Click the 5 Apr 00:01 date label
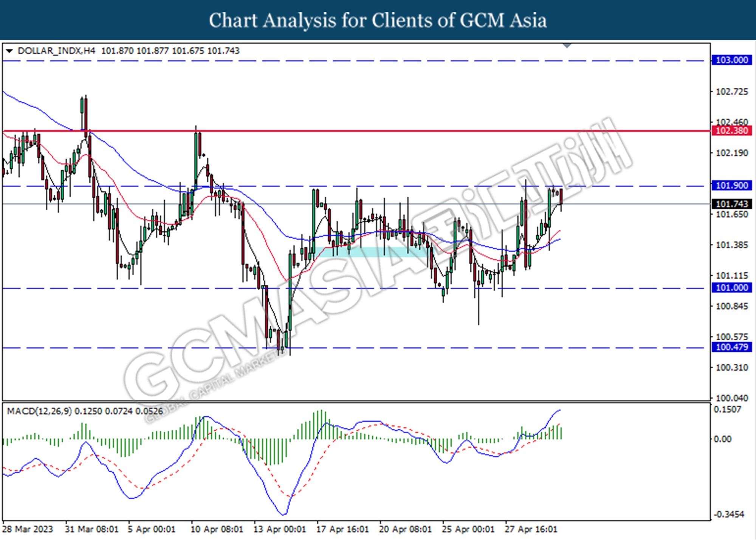The height and width of the screenshot is (540, 756). (152, 529)
